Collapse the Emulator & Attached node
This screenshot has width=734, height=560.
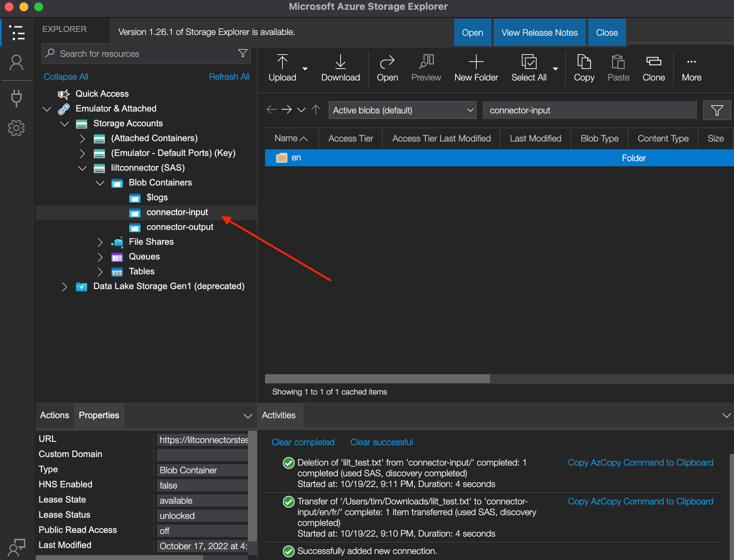pos(47,109)
